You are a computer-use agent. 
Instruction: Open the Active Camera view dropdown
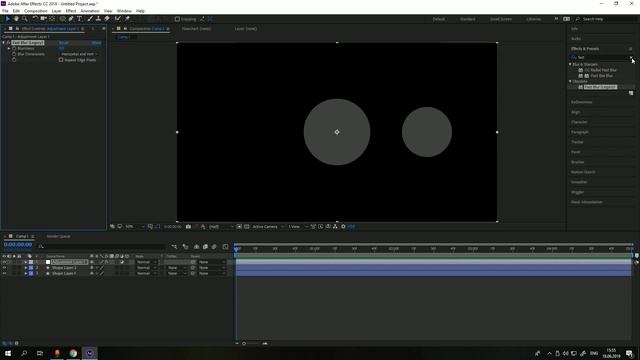click(267, 227)
